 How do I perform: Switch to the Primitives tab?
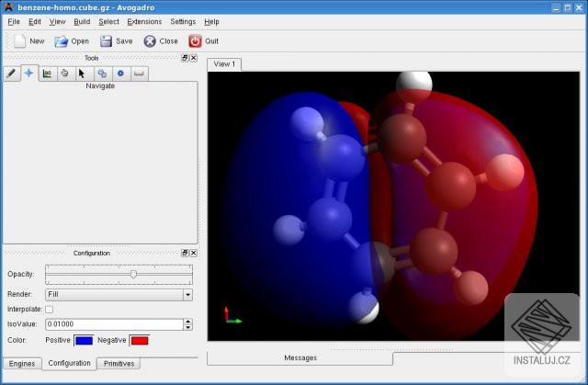click(x=119, y=364)
